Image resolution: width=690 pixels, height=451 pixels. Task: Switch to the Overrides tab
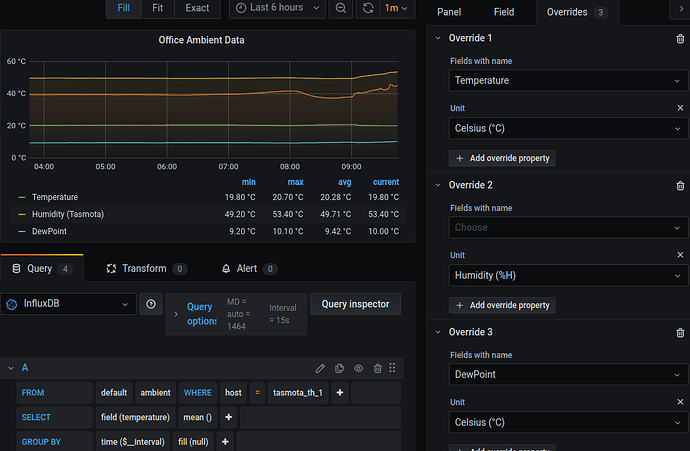577,12
